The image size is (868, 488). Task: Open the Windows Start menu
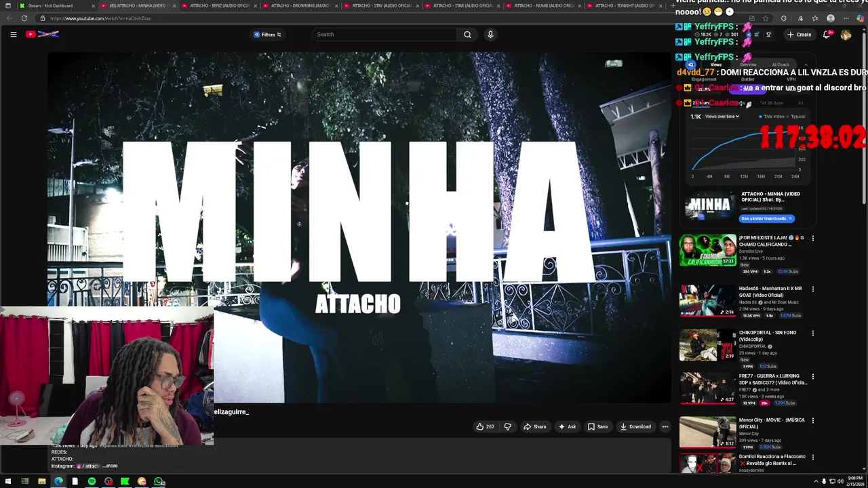(x=7, y=482)
